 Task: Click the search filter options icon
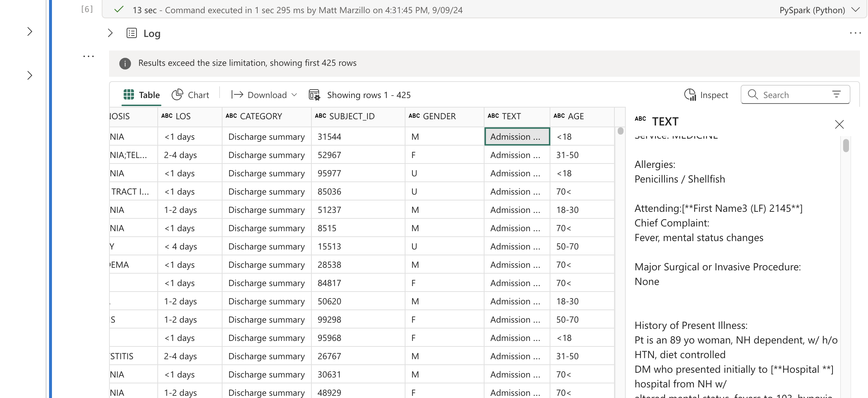pyautogui.click(x=837, y=94)
